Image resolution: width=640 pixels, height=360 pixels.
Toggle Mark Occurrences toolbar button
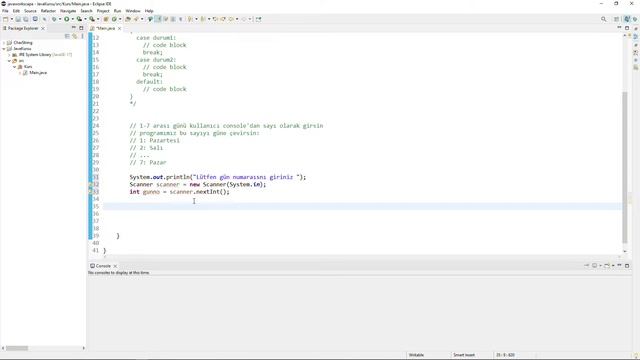[158, 19]
